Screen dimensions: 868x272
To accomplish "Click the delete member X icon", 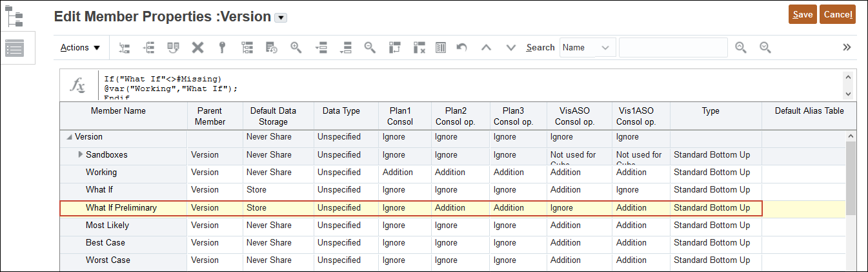I will point(198,47).
